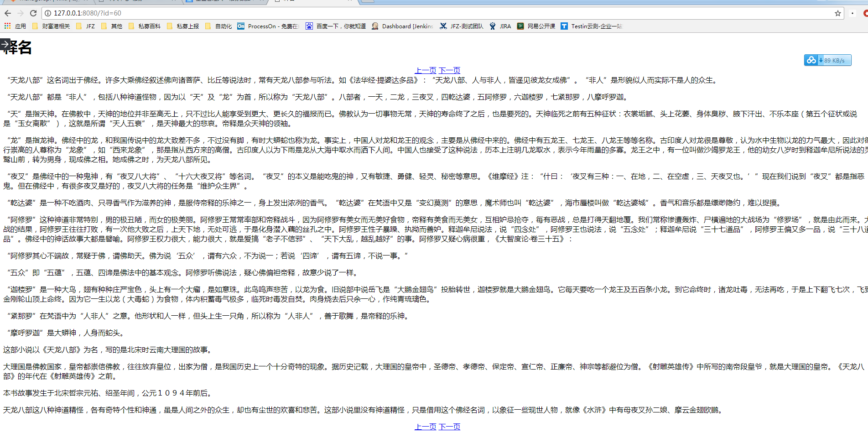The image size is (868, 438).
Task: Click the paragraph starting “紧那罗”在梵语中为
Action: (x=208, y=316)
